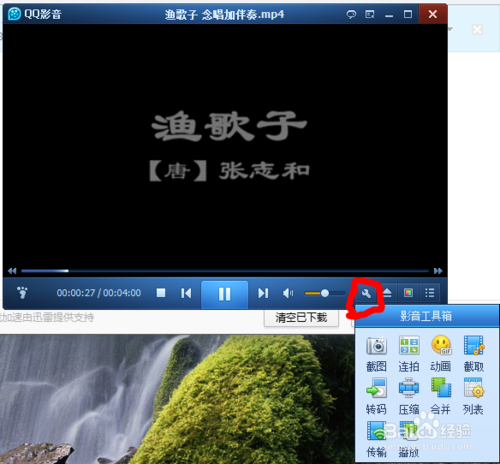Viewport: 500px width, 464px height.
Task: Stop the video with the stop button
Action: click(x=161, y=293)
